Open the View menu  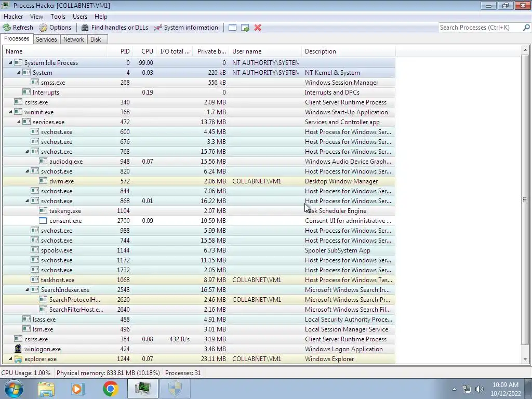(36, 16)
